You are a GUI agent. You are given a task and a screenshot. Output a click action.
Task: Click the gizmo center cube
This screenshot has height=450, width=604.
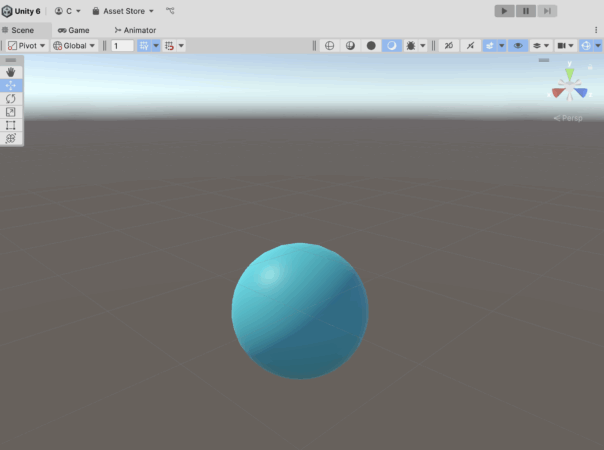[569, 86]
